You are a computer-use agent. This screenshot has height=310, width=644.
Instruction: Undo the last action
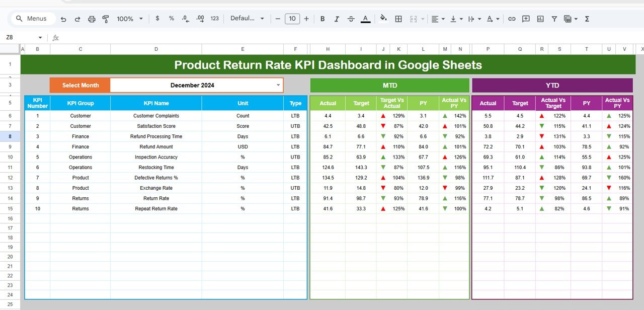point(63,19)
